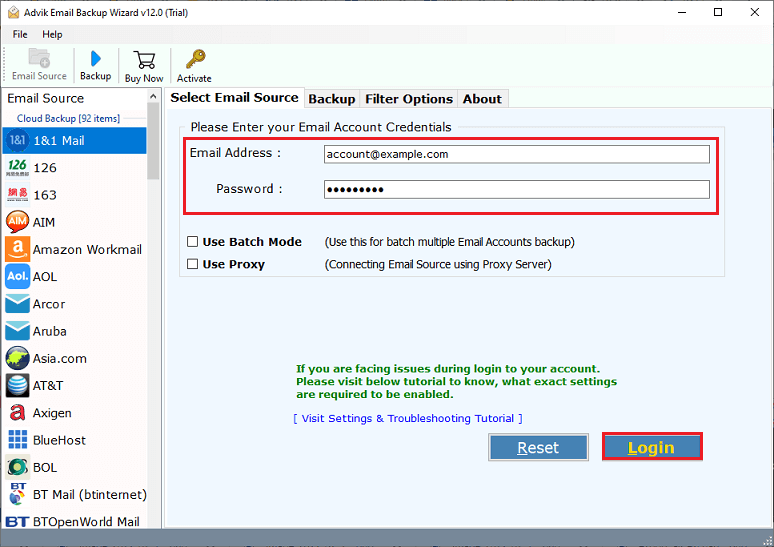Viewport: 774px width, 547px height.
Task: Select the 'Axigen' list label
Action: [52, 413]
